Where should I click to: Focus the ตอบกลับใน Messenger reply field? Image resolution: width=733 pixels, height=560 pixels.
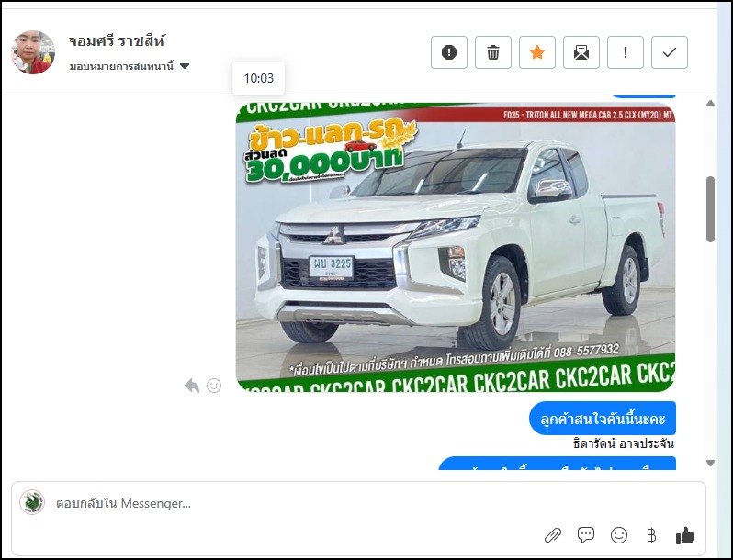coord(358,503)
